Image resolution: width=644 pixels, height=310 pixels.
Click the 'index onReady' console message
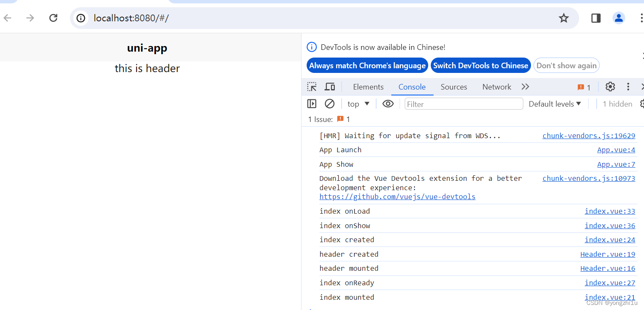point(347,283)
